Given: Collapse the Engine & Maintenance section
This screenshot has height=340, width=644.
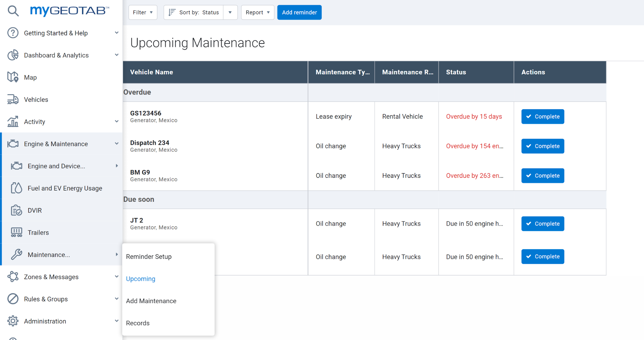Looking at the screenshot, I should (117, 144).
